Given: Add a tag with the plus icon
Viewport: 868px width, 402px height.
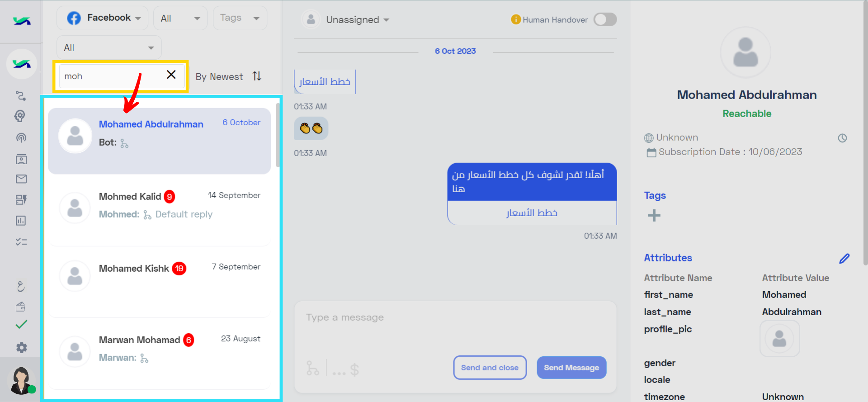Looking at the screenshot, I should click(654, 215).
